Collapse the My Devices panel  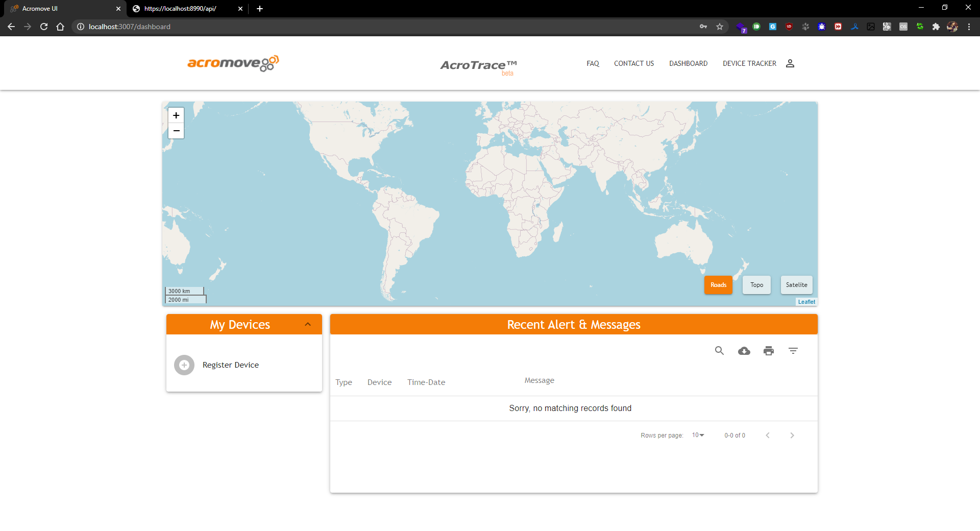click(308, 325)
